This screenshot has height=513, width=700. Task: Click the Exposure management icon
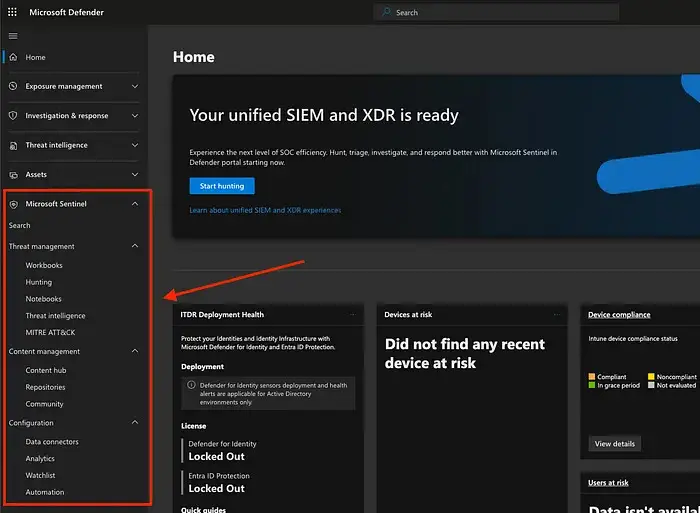pos(13,86)
